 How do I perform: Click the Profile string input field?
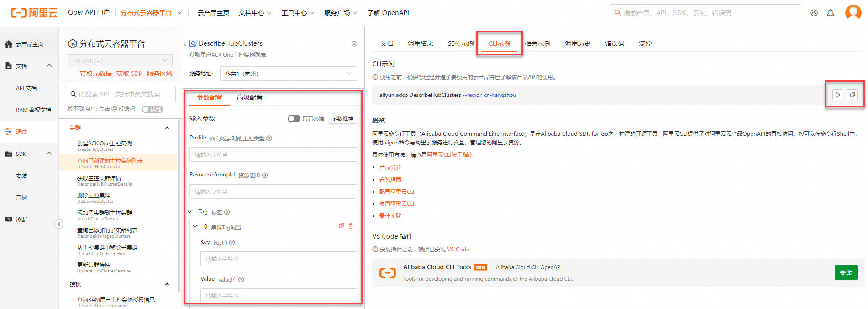point(273,154)
